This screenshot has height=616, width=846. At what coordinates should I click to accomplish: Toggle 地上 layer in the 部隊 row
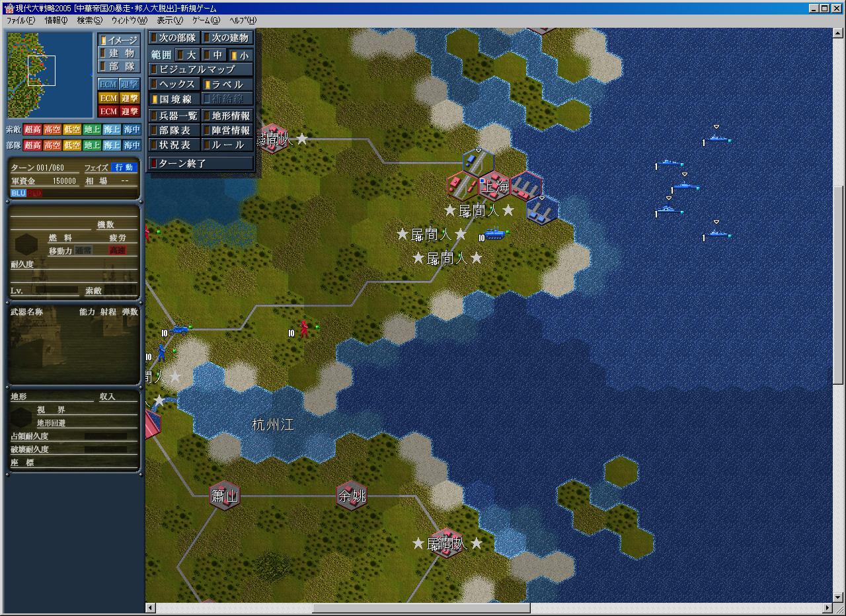pos(92,145)
